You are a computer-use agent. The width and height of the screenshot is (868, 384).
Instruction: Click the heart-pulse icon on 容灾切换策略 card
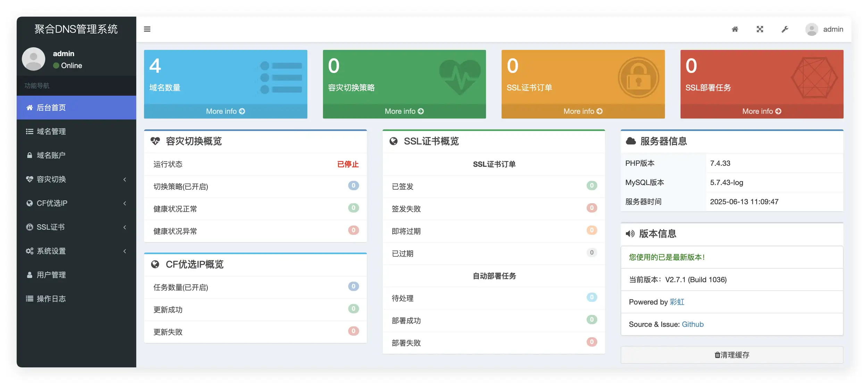(460, 77)
